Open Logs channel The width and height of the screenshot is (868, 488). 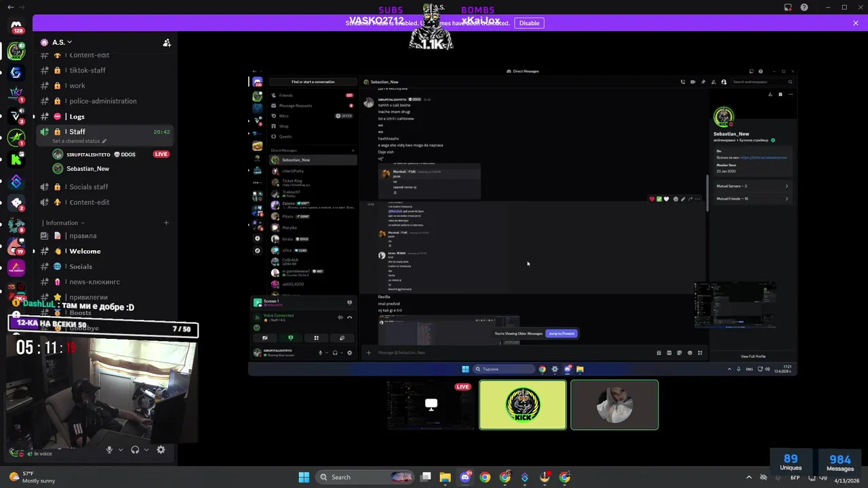pos(105,117)
